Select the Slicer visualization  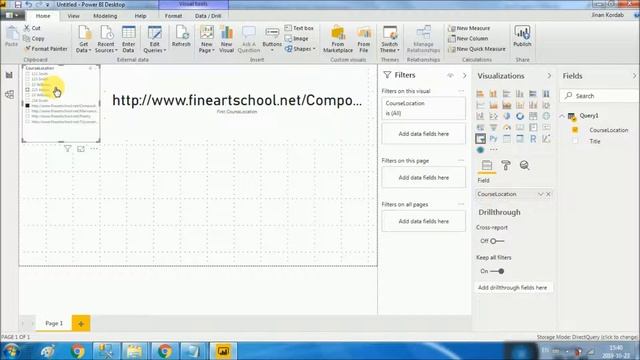tap(480, 138)
